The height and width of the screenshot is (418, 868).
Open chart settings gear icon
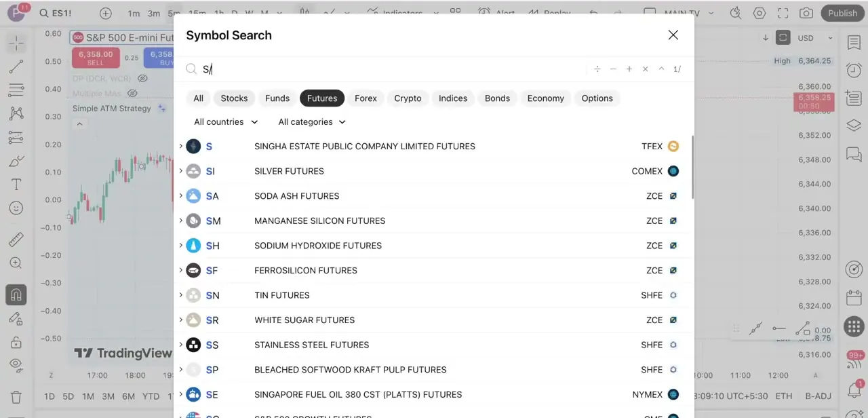tap(759, 13)
